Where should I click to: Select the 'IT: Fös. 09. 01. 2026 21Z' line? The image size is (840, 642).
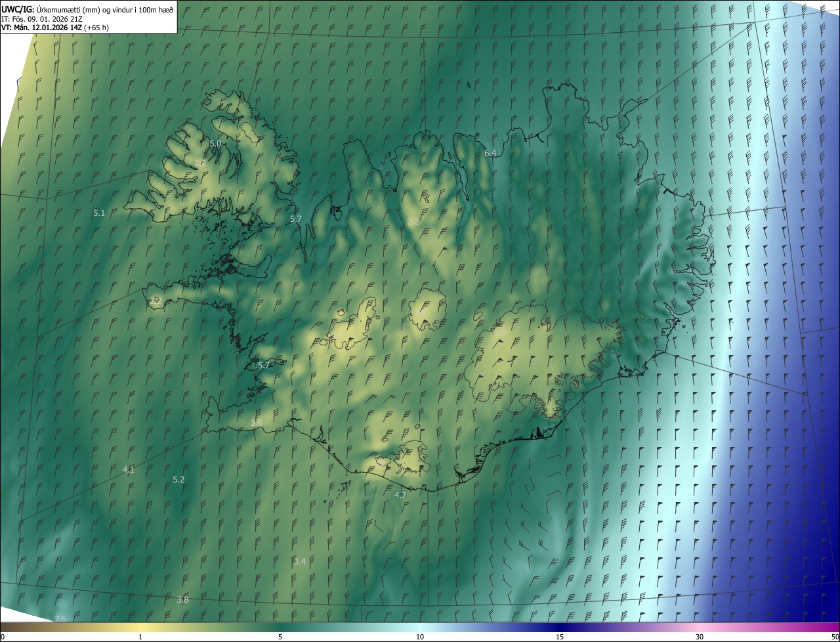pyautogui.click(x=41, y=18)
